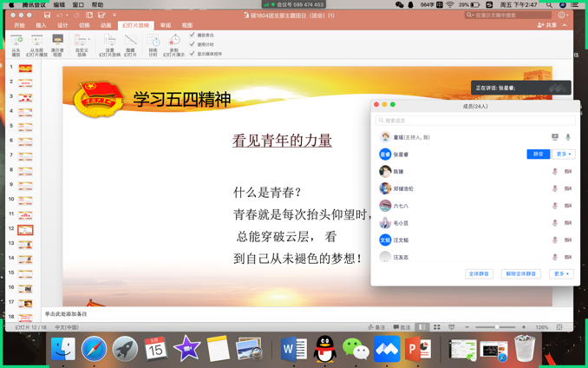
Task: Open the QQ penguin app in Dock
Action: (x=324, y=349)
